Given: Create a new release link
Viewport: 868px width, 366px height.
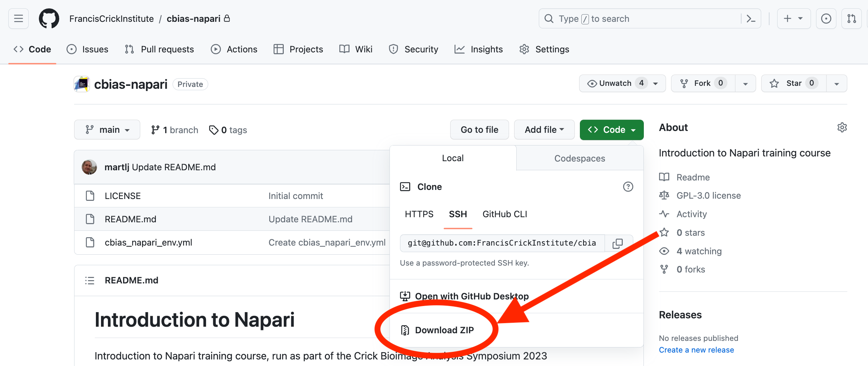Looking at the screenshot, I should tap(697, 350).
